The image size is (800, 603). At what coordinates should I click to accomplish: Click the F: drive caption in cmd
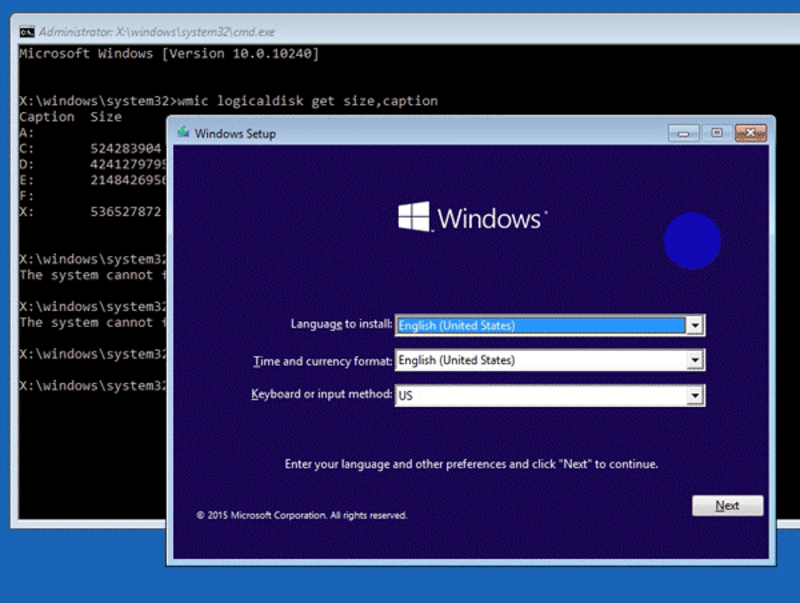tap(27, 196)
